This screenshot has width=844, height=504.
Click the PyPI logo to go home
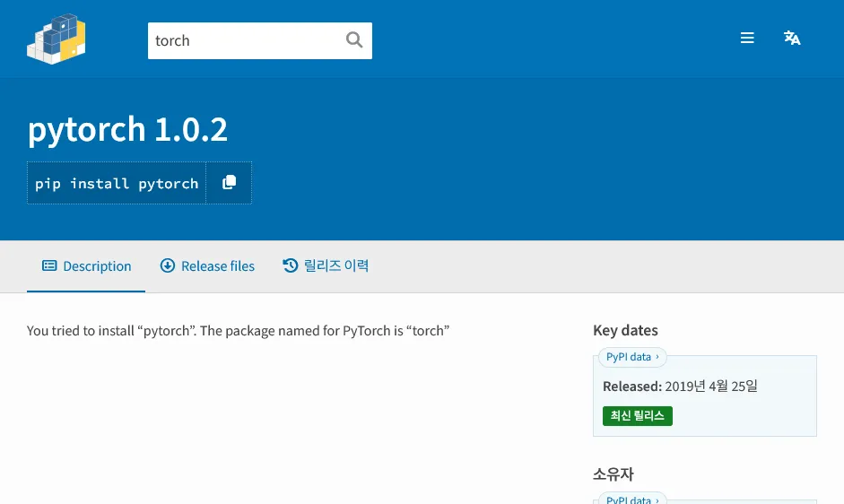tap(56, 39)
